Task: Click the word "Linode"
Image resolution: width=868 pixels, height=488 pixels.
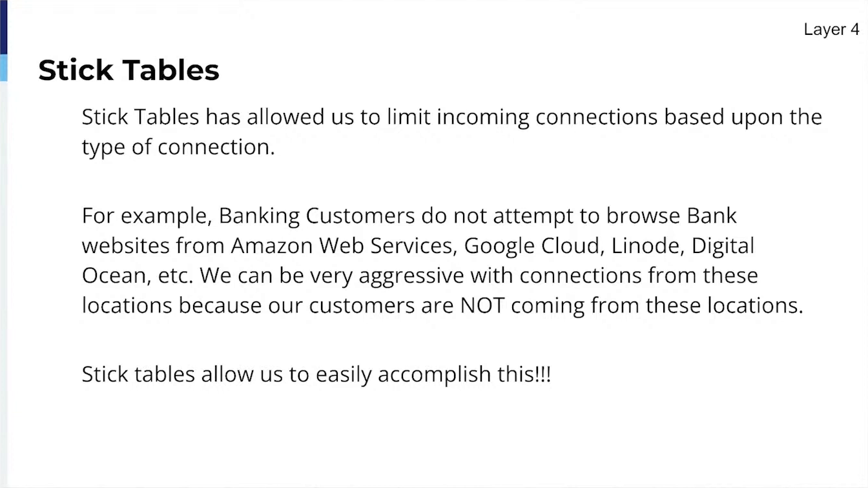Action: (x=639, y=245)
